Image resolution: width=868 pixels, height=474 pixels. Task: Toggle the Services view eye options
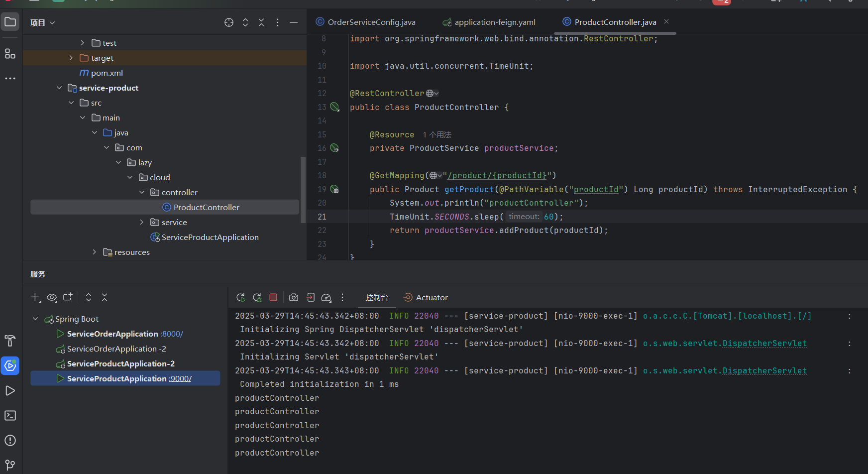(52, 297)
